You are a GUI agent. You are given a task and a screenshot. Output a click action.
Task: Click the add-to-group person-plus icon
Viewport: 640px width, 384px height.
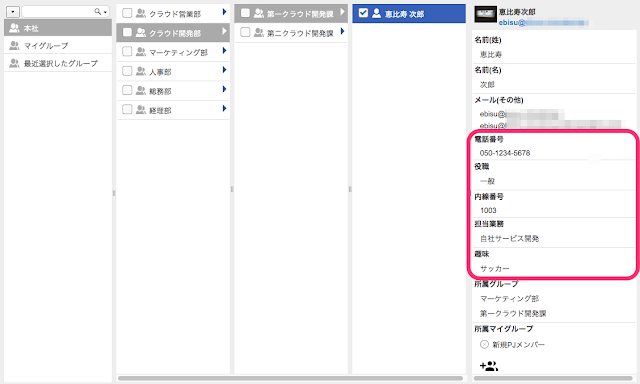point(489,366)
